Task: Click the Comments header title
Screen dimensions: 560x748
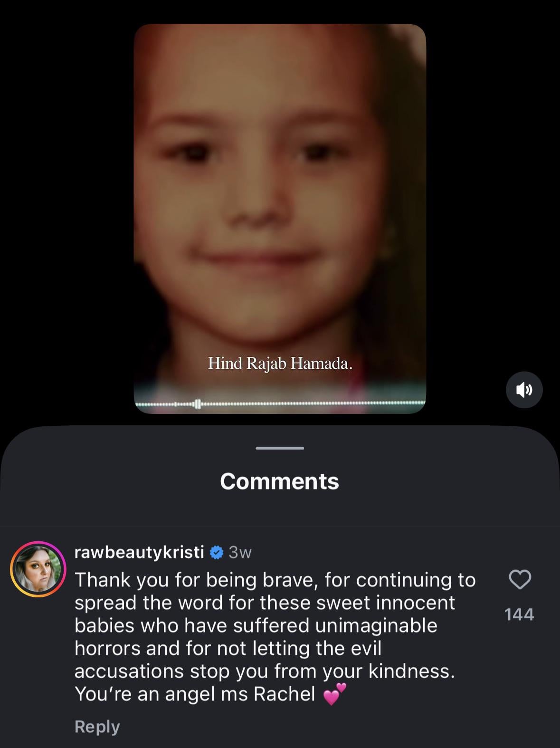Action: (279, 481)
